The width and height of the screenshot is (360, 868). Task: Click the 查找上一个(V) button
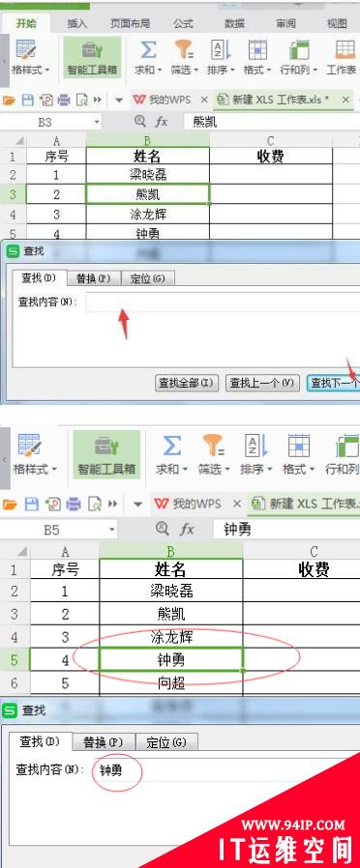(262, 383)
